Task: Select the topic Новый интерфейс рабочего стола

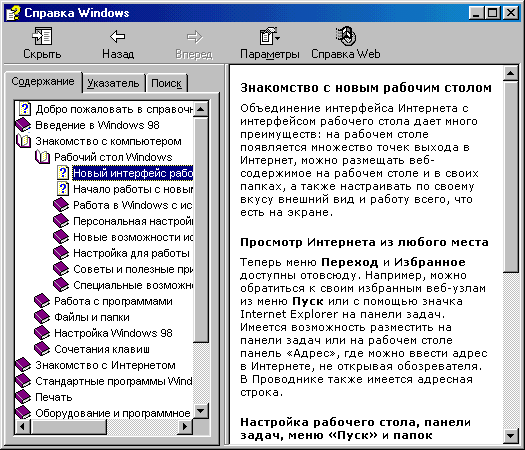Action: [x=133, y=173]
